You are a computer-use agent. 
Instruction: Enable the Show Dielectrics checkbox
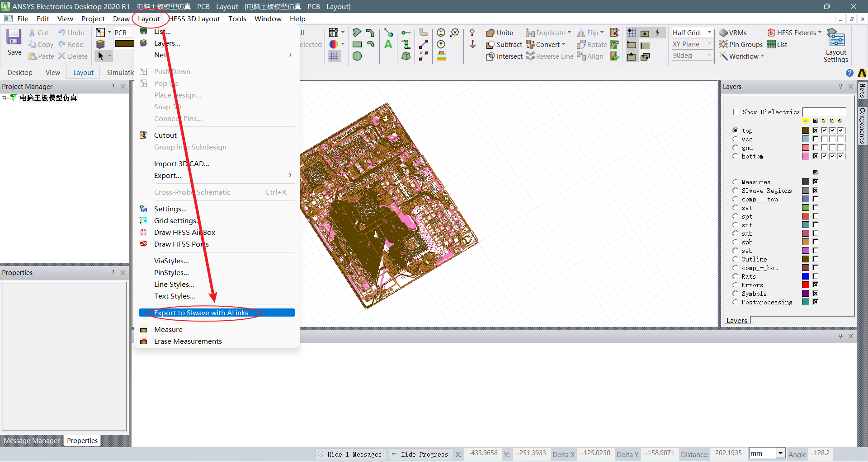tap(736, 112)
